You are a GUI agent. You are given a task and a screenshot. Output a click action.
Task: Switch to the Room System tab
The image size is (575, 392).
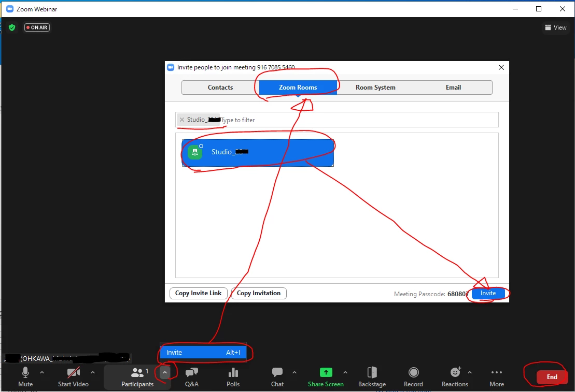click(375, 88)
